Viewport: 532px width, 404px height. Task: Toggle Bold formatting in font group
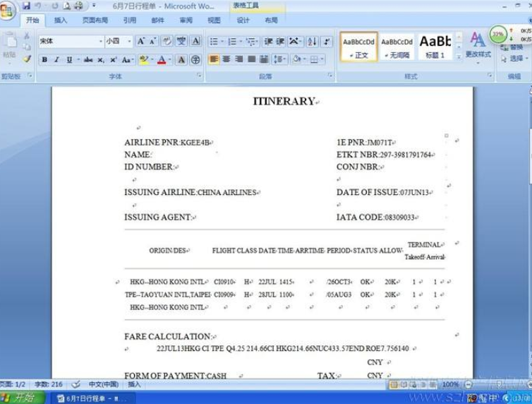pyautogui.click(x=44, y=60)
